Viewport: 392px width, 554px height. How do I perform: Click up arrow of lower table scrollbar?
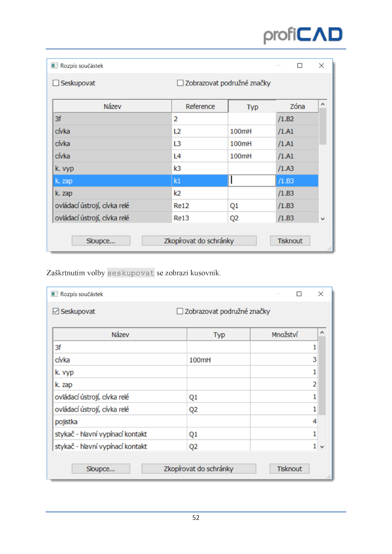click(322, 333)
